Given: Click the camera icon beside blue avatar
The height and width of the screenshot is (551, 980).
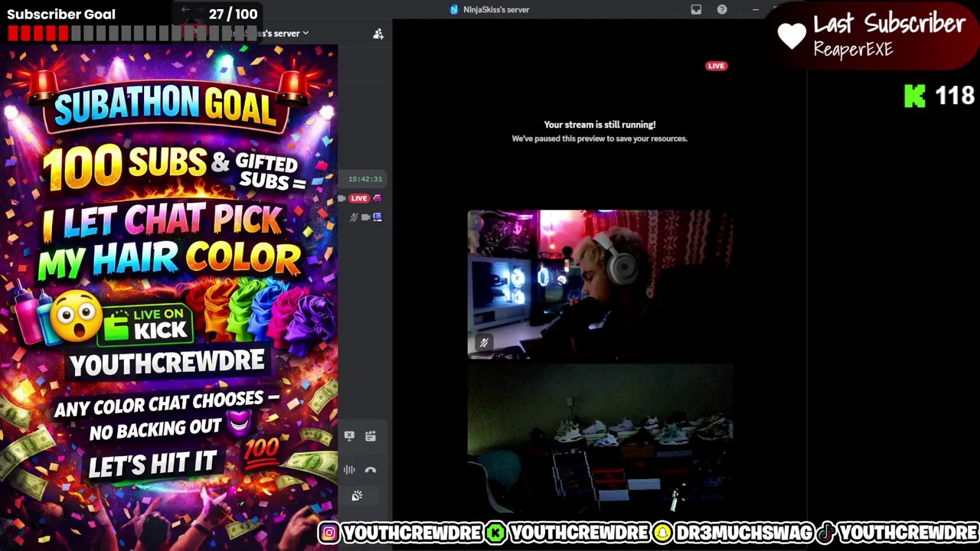Looking at the screenshot, I should (x=365, y=217).
